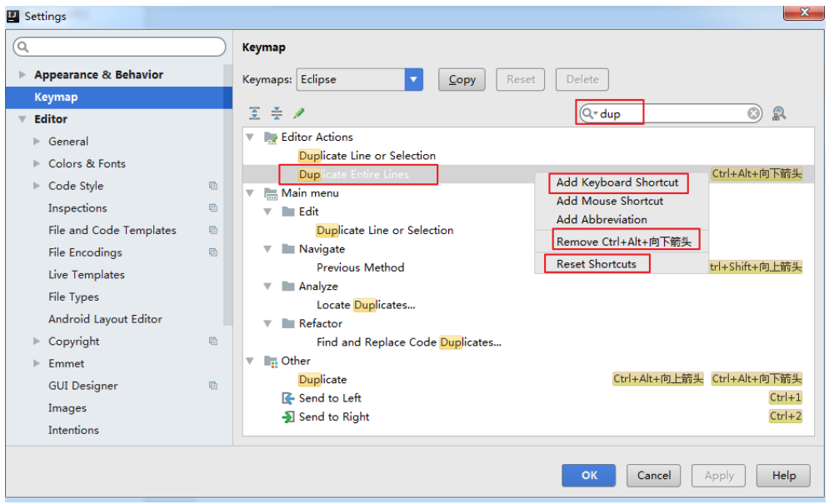Open Intentions settings
829x504 pixels.
(73, 430)
